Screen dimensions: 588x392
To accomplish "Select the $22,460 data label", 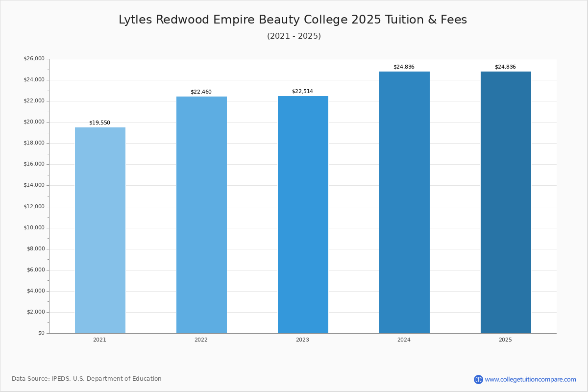I will pyautogui.click(x=201, y=92).
